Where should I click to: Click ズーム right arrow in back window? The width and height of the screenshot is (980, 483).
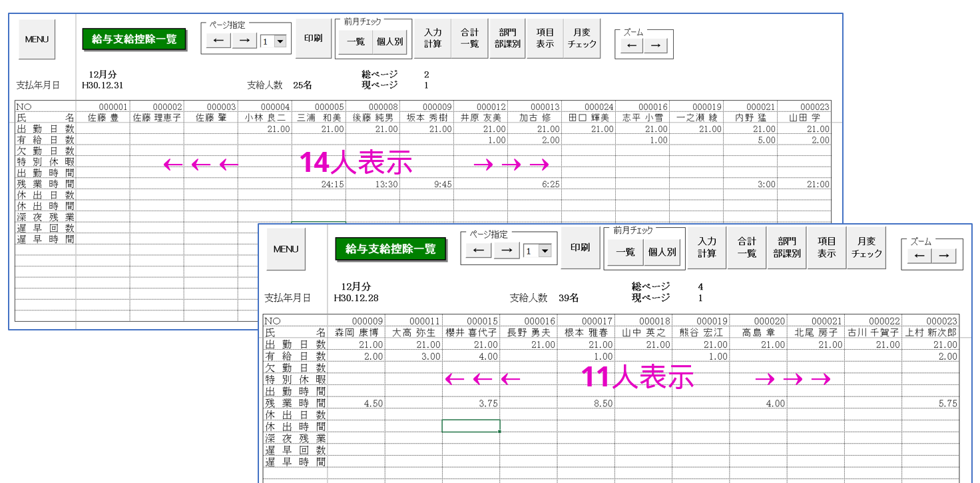(656, 45)
